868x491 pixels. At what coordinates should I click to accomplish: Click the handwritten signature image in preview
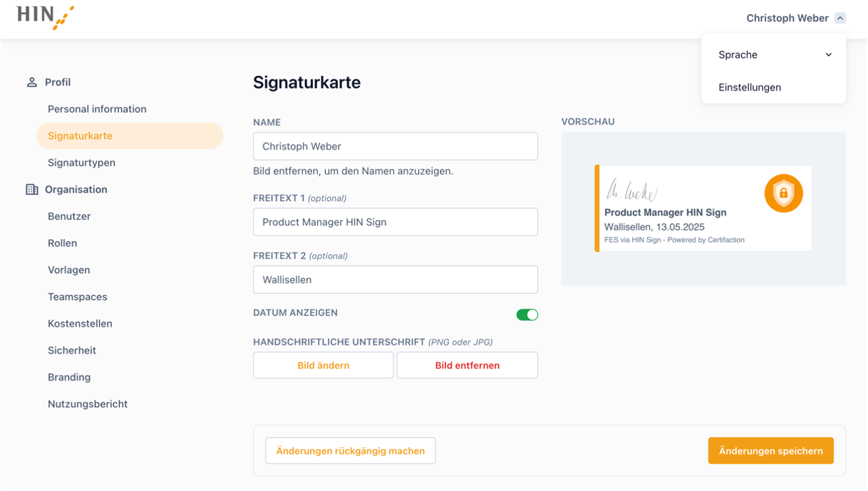tap(632, 190)
